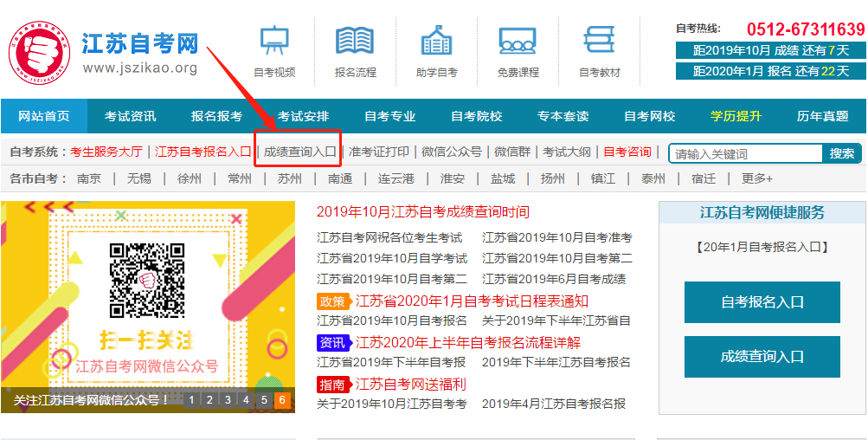Screen dimensions: 868x440
Task: Open 历年真题 in the navigation bar
Action: click(x=823, y=116)
